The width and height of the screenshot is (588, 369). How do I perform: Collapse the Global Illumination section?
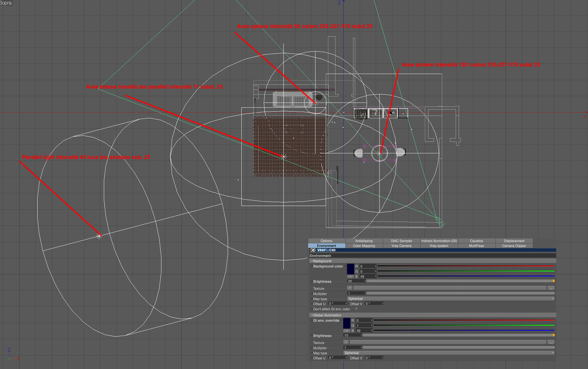point(312,315)
